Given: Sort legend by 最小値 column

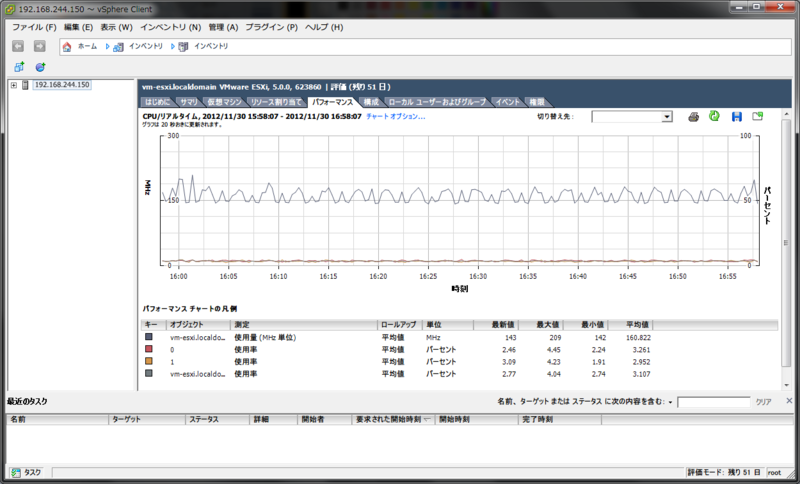Looking at the screenshot, I should pos(586,324).
